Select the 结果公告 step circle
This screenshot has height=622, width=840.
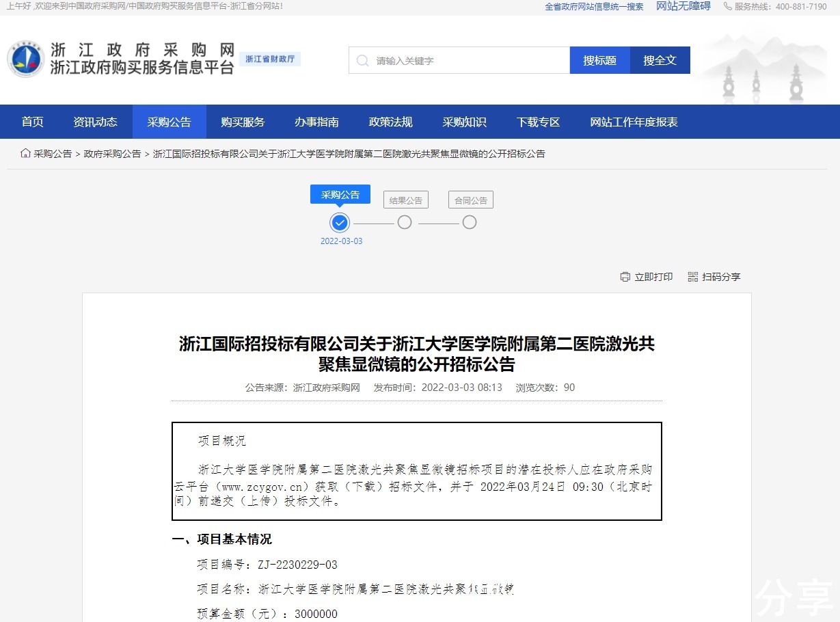(x=405, y=223)
